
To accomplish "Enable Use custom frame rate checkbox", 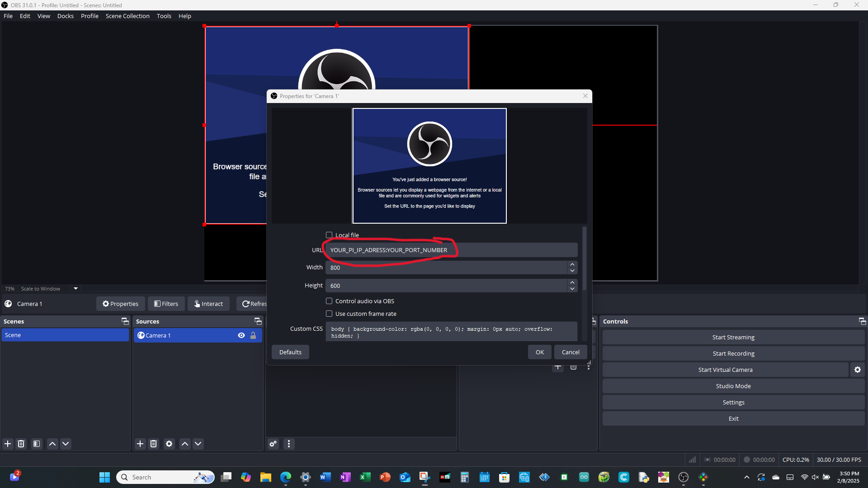I will click(x=329, y=314).
